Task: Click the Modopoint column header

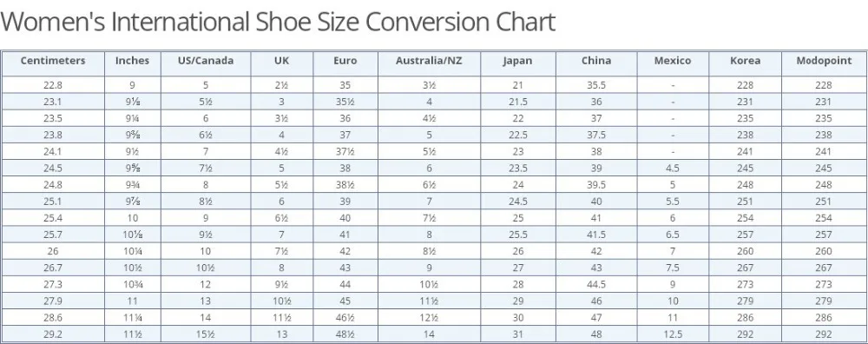Action: click(x=824, y=61)
